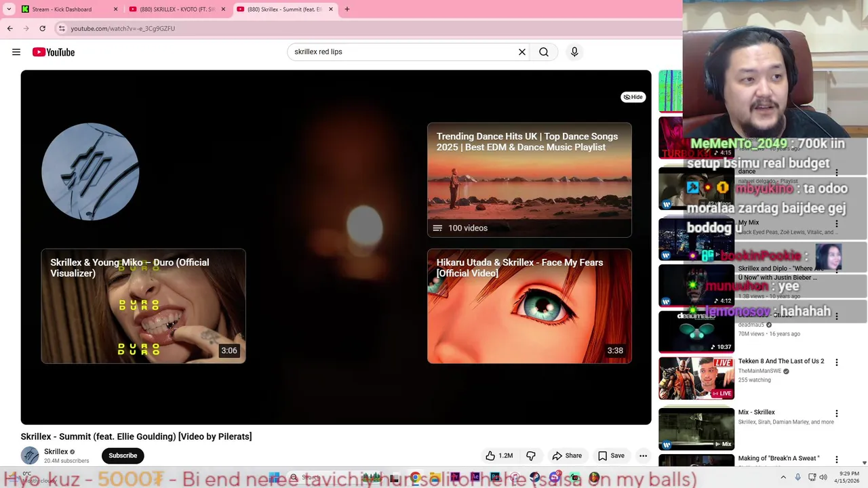Open the YouTube hamburger guide menu
Viewport: 868px width, 488px height.
(16, 52)
